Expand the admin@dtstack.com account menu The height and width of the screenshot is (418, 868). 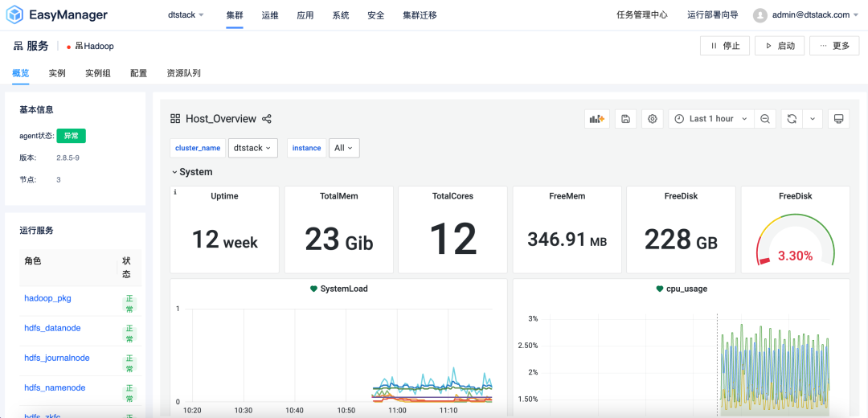point(815,15)
